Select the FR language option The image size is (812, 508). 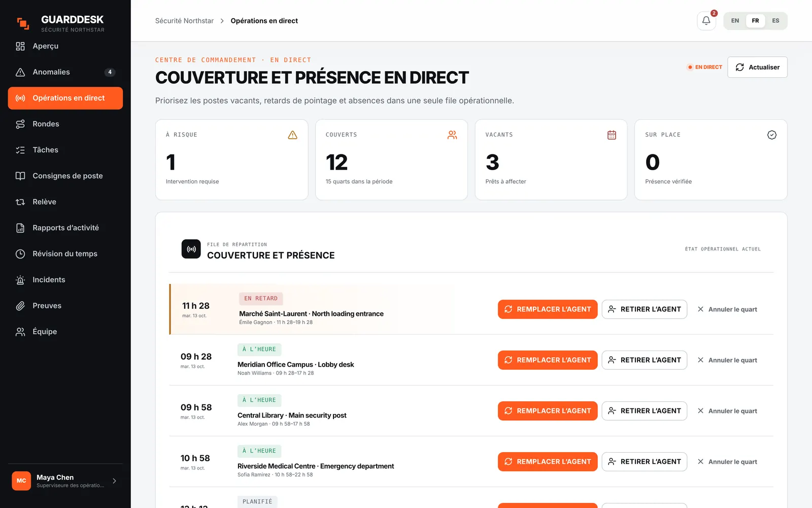pos(755,21)
